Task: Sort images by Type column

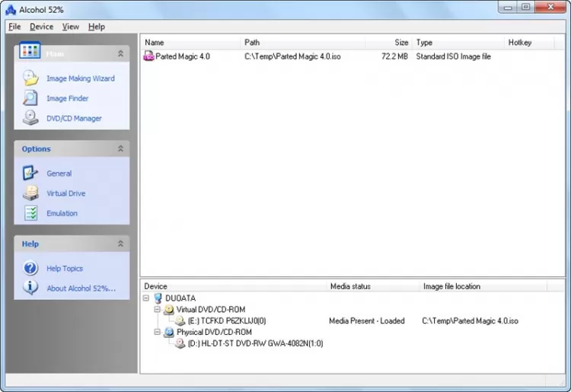Action: pyautogui.click(x=458, y=43)
